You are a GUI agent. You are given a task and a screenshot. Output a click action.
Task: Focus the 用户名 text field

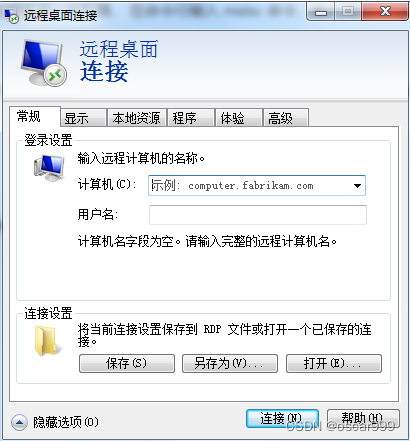tap(258, 215)
